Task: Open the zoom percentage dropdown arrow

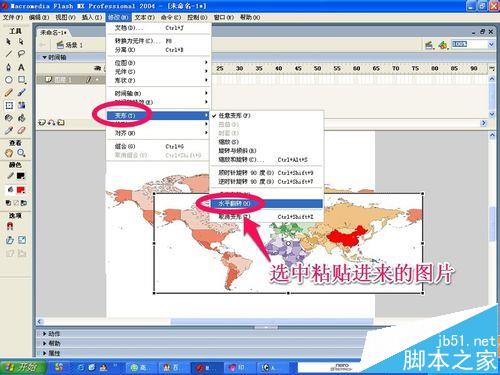Action: tap(491, 44)
